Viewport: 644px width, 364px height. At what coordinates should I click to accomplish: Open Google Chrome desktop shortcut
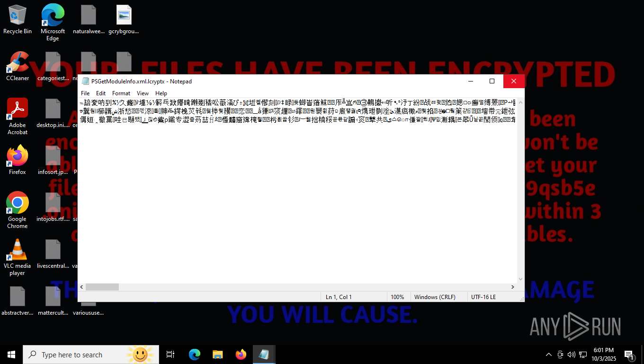[x=18, y=210]
